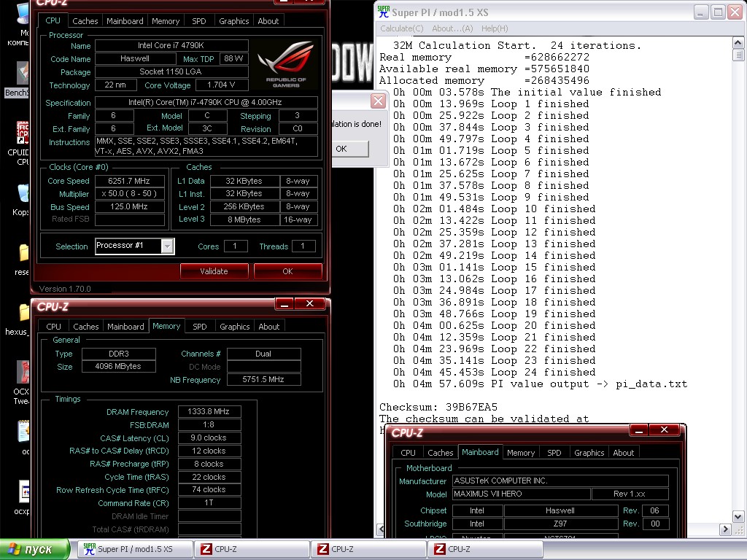Click the CAS# Latency value "9.0 clocks"
The width and height of the screenshot is (747, 560).
[x=209, y=437]
